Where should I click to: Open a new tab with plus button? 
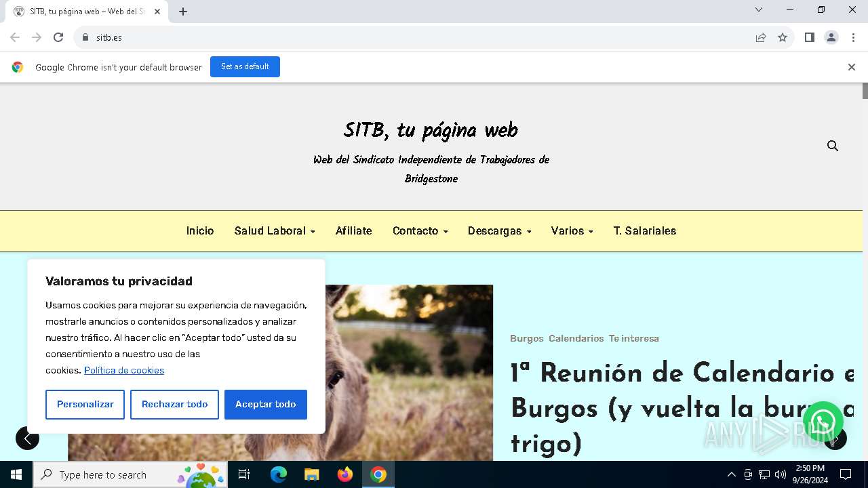pyautogui.click(x=183, y=12)
